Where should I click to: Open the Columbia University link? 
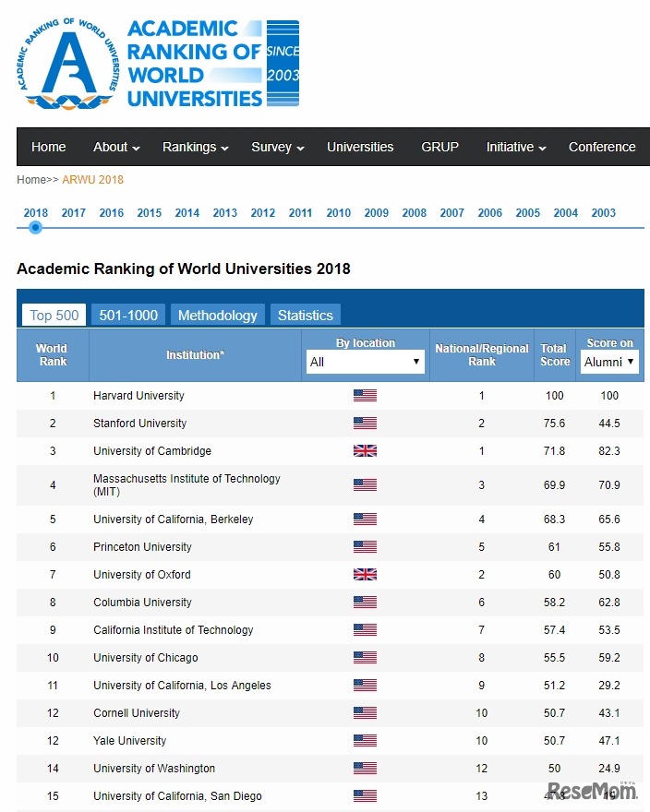142,603
